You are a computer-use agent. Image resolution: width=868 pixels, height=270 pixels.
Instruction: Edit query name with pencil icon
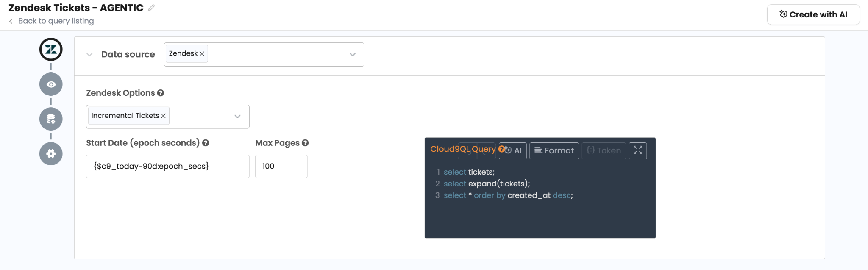click(151, 8)
